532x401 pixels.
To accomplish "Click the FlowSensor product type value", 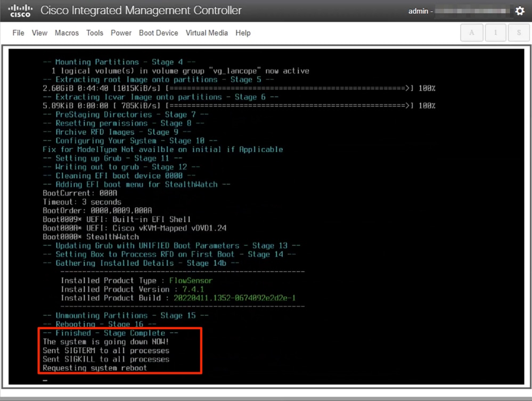I will click(x=191, y=281).
